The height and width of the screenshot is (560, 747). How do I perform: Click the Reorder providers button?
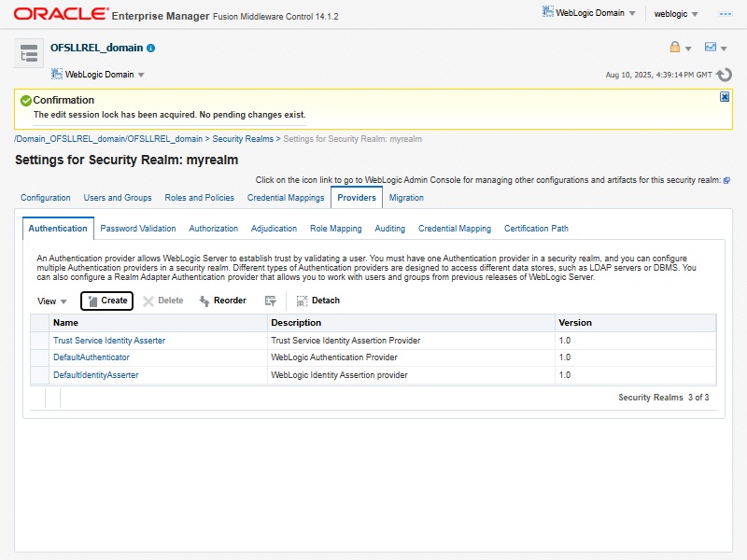click(x=222, y=301)
